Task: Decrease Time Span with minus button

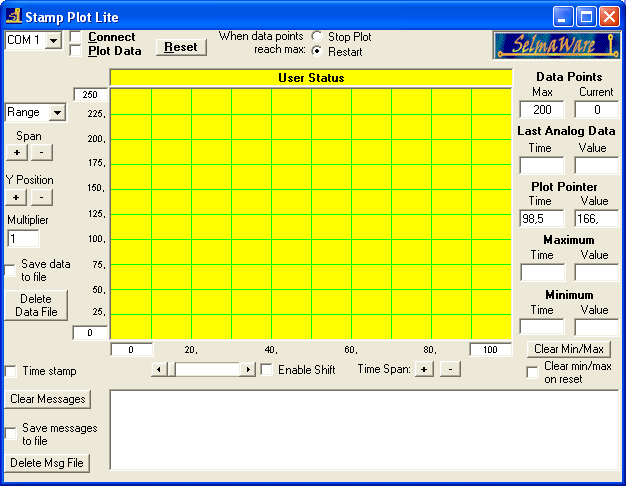Action: [450, 369]
